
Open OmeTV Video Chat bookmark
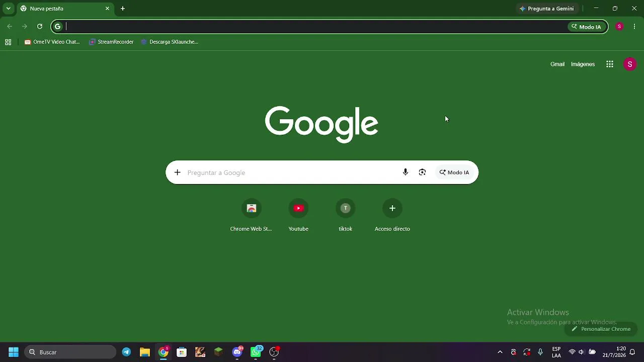pyautogui.click(x=52, y=42)
